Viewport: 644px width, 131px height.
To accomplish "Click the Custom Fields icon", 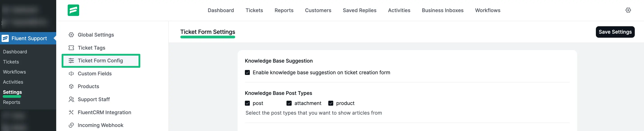I will (x=71, y=74).
